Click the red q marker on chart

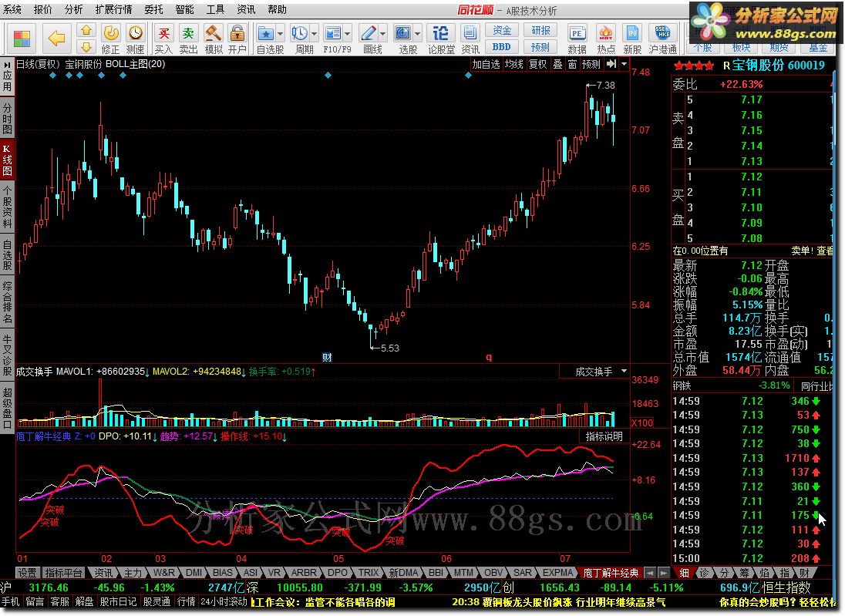pos(489,357)
